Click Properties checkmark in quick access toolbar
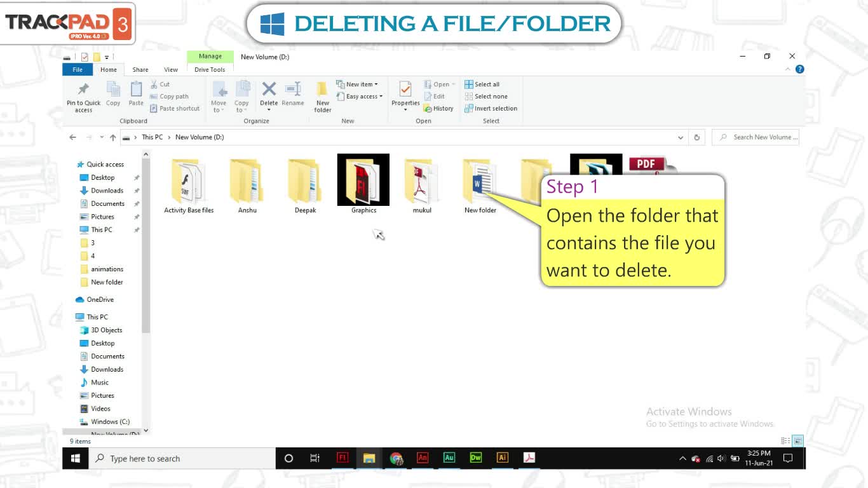The width and height of the screenshot is (868, 488). pyautogui.click(x=85, y=57)
